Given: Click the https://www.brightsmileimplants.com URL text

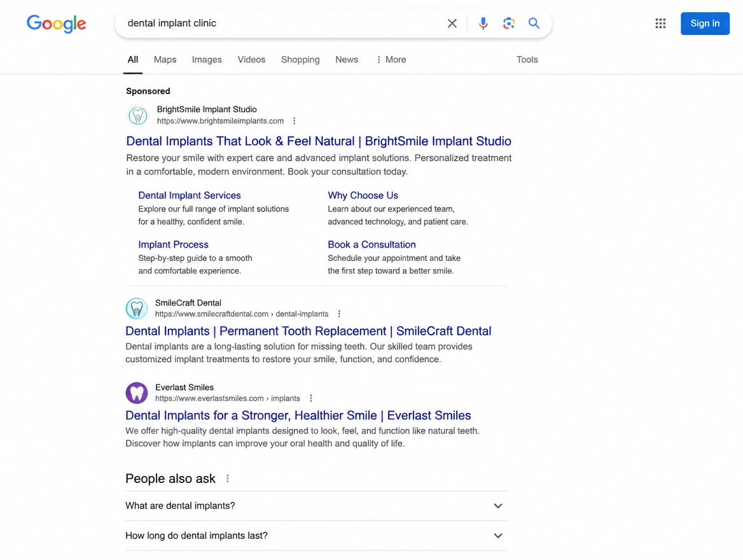Looking at the screenshot, I should coord(220,121).
